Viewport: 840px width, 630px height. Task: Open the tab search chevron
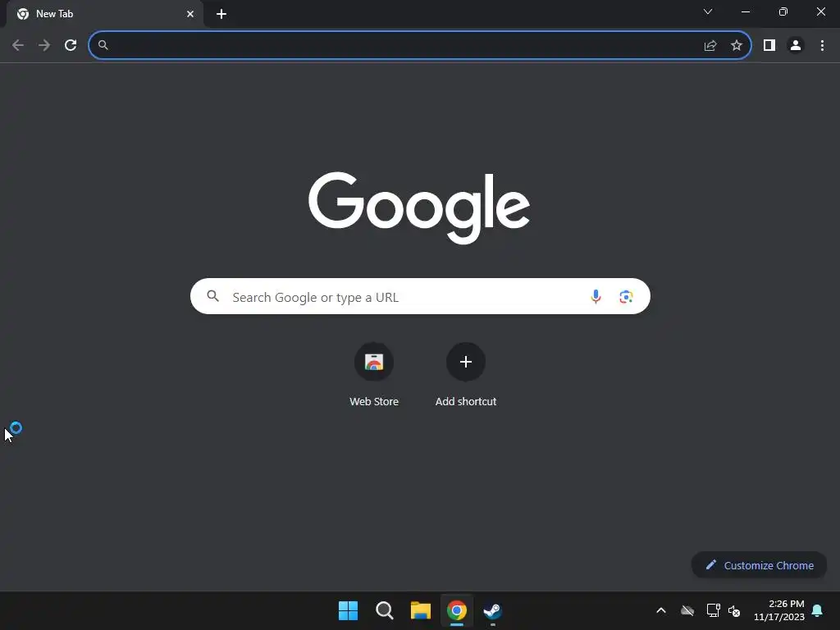pyautogui.click(x=708, y=11)
